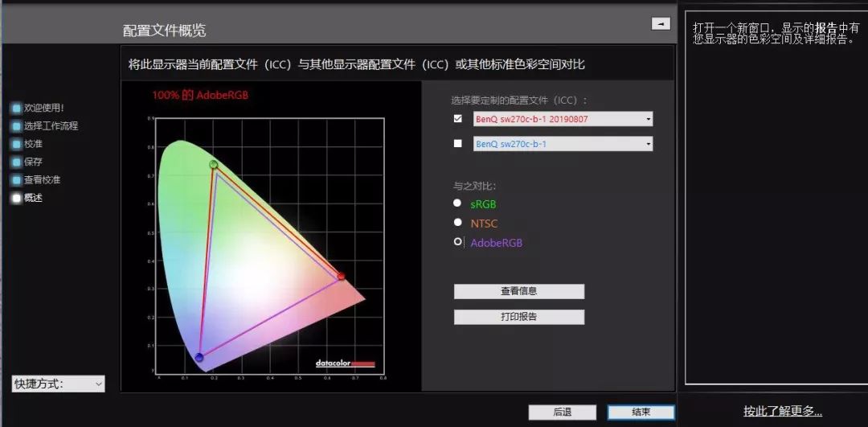Select the sRGB comparison radio button
The height and width of the screenshot is (427, 868).
[x=457, y=203]
